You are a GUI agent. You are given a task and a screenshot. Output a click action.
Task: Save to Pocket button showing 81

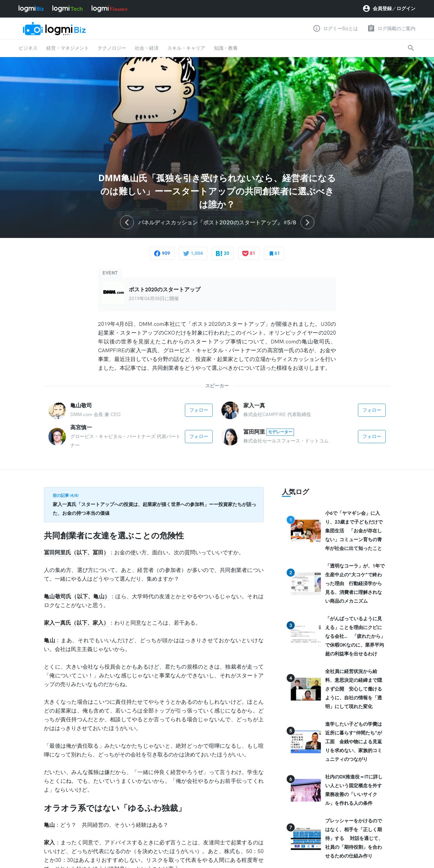pos(249,253)
